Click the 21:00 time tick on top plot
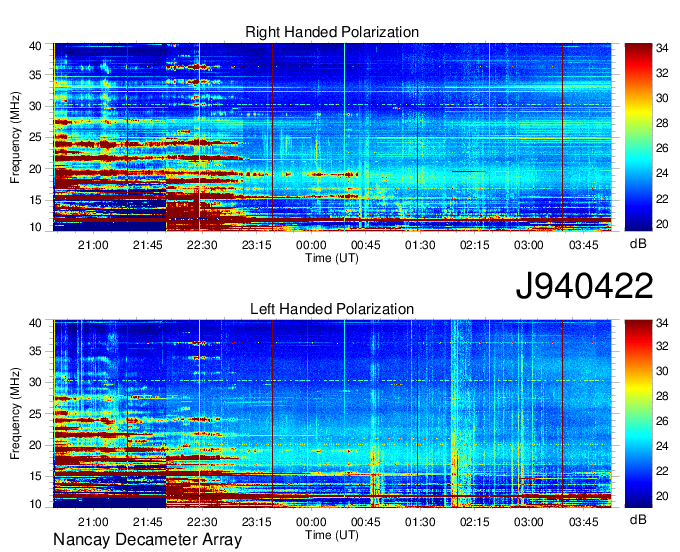Screen dimensions: 680x552 tap(93, 245)
